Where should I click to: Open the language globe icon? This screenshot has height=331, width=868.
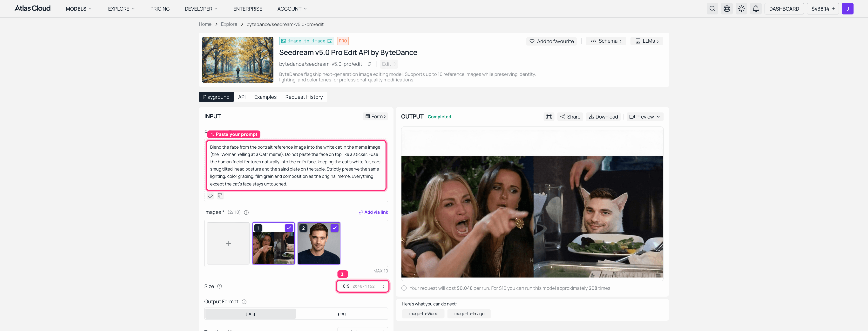pyautogui.click(x=727, y=9)
